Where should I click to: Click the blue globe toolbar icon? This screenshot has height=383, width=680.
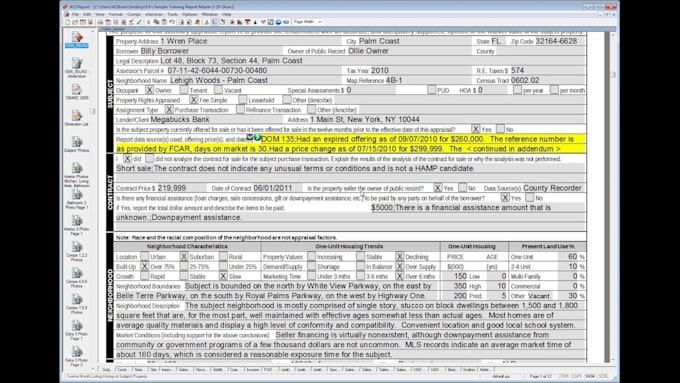pos(278,22)
